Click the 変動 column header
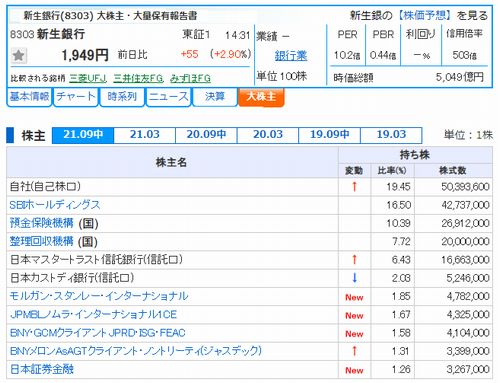The width and height of the screenshot is (500, 383). [x=354, y=171]
